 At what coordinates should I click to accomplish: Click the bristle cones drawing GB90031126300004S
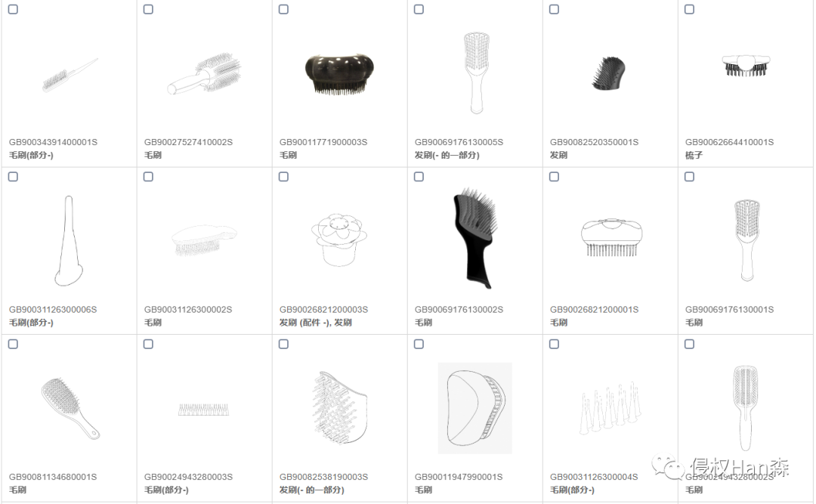coord(610,409)
